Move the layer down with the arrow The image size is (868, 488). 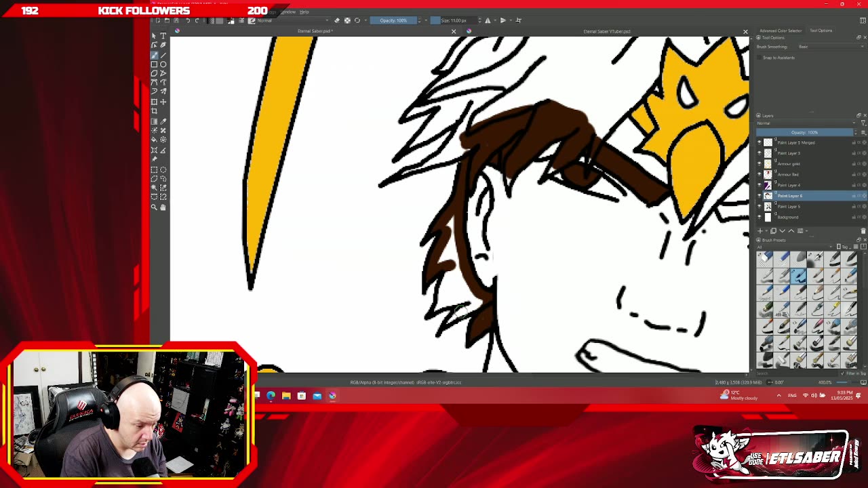[782, 230]
